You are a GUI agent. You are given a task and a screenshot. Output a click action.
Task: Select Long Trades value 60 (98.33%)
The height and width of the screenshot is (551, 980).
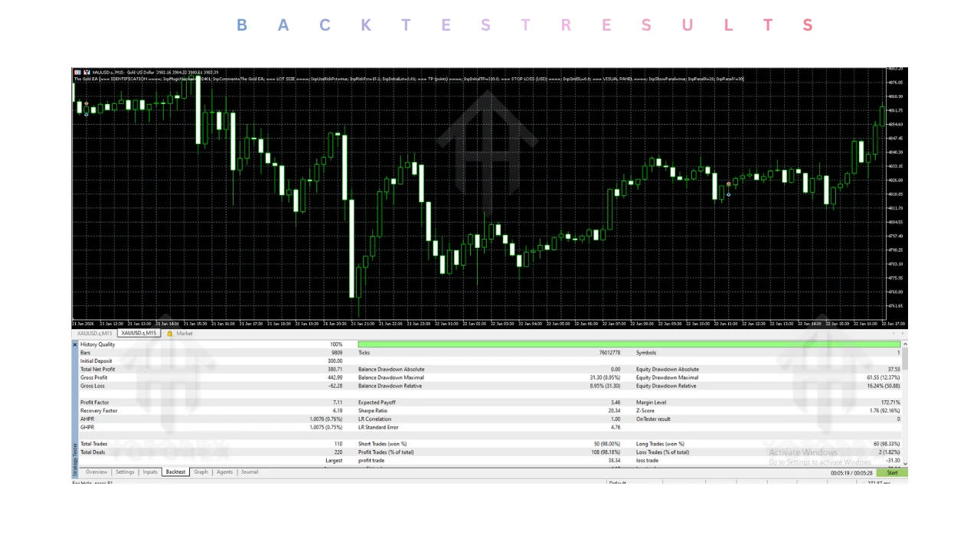[887, 444]
